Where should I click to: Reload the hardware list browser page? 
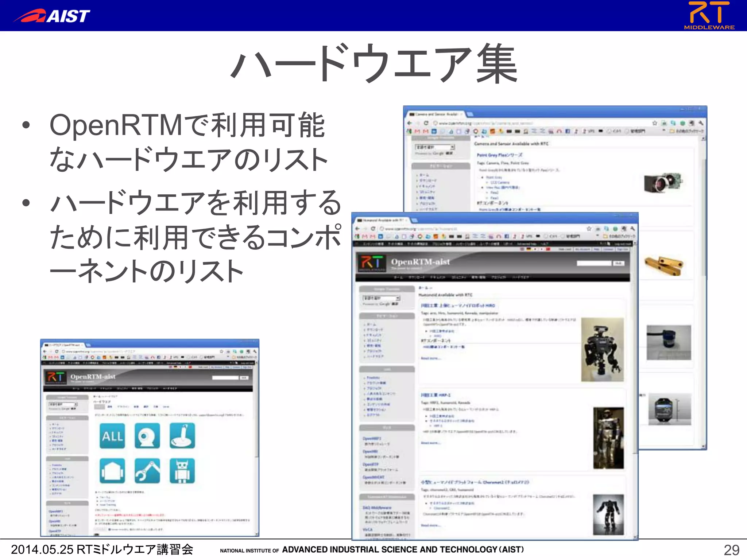point(57,351)
